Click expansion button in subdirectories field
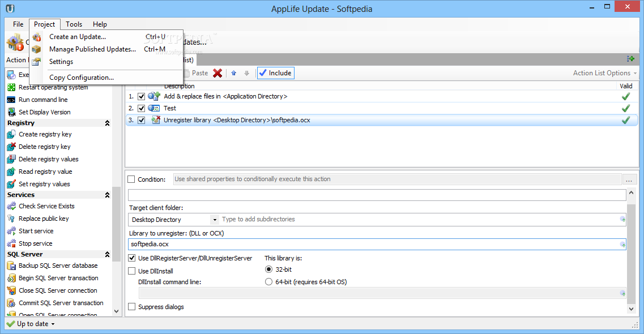The width and height of the screenshot is (644, 334). pos(622,220)
